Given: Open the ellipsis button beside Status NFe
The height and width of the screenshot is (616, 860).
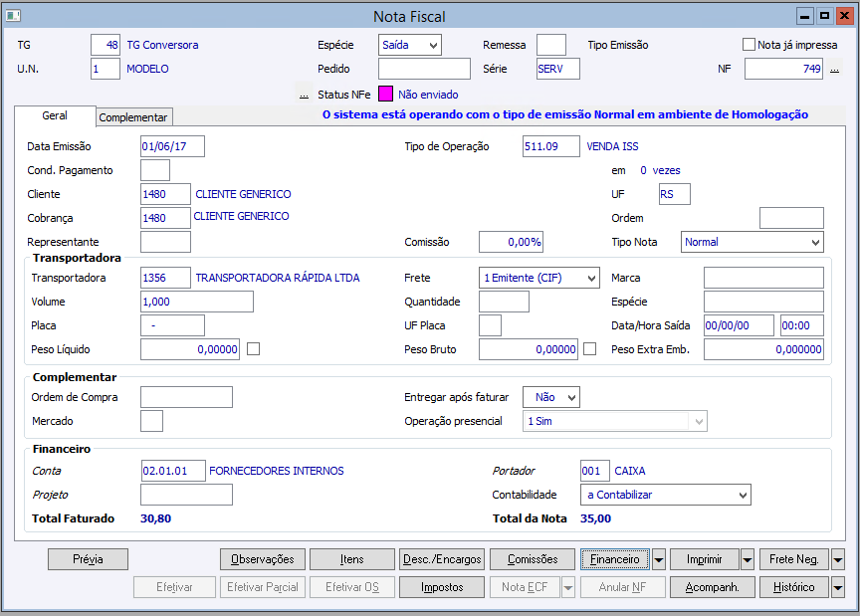Looking at the screenshot, I should click(304, 95).
